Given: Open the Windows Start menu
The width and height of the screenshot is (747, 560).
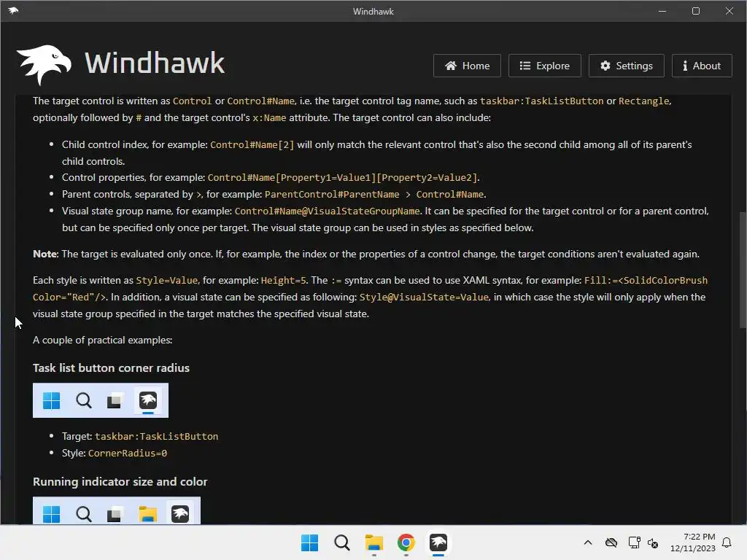Looking at the screenshot, I should pyautogui.click(x=309, y=542).
